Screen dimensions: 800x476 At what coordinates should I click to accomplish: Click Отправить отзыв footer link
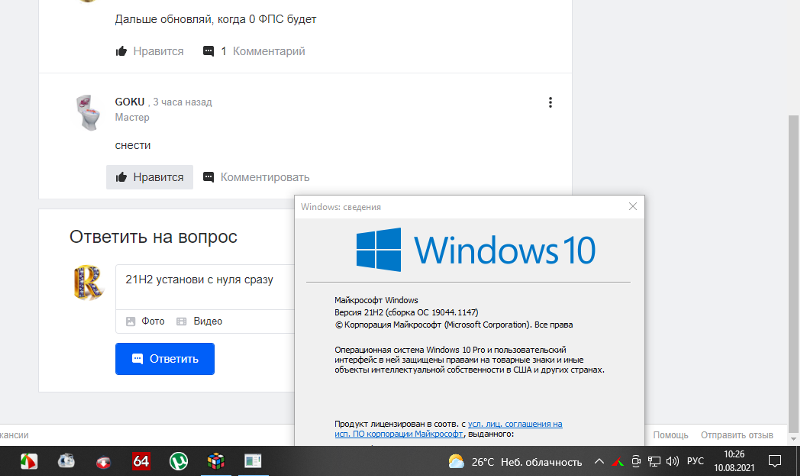pyautogui.click(x=737, y=435)
